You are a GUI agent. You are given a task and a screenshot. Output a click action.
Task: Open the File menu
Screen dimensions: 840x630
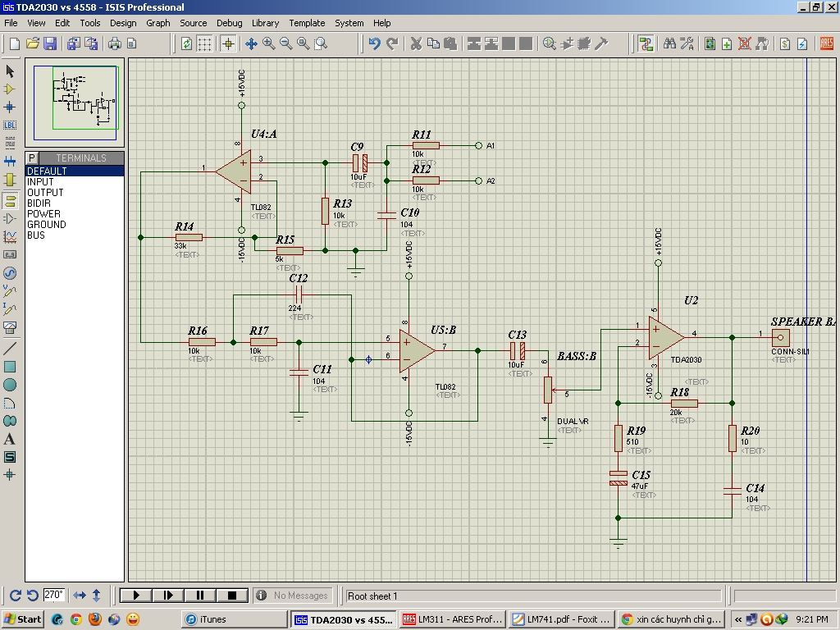[11, 23]
